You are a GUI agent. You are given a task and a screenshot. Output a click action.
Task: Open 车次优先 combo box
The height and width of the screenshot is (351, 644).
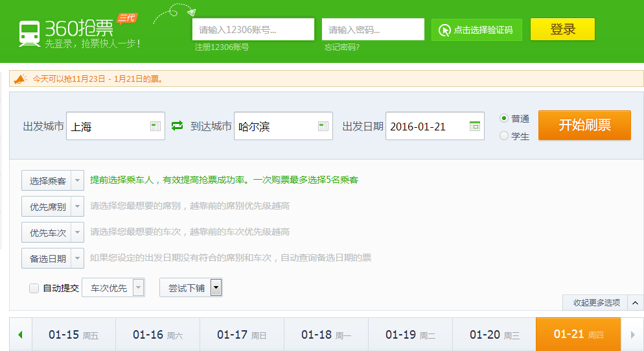(x=113, y=287)
